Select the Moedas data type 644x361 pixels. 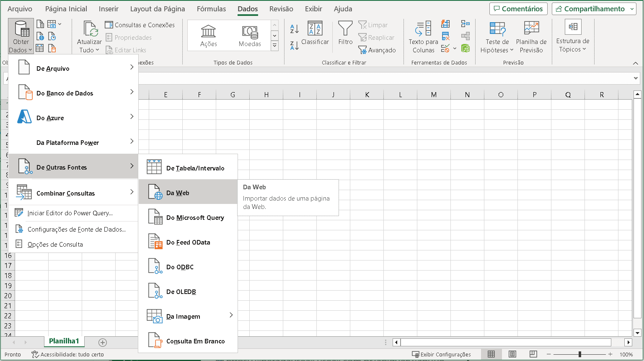point(250,36)
